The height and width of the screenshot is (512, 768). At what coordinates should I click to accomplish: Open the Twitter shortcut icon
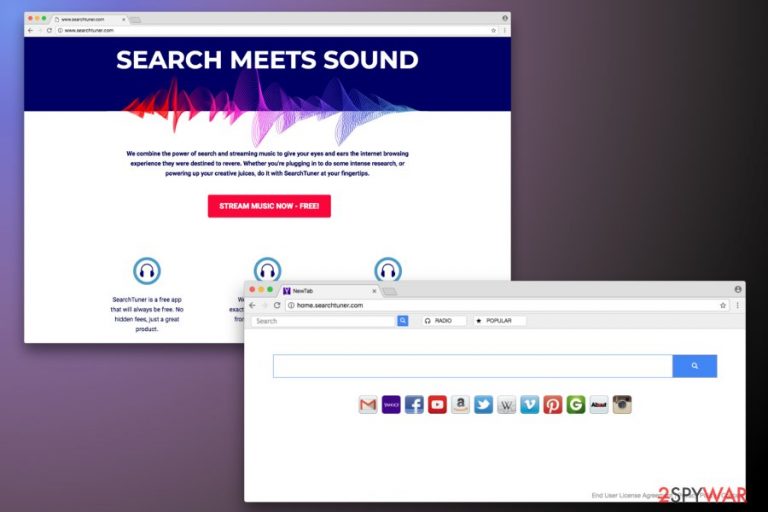point(483,405)
